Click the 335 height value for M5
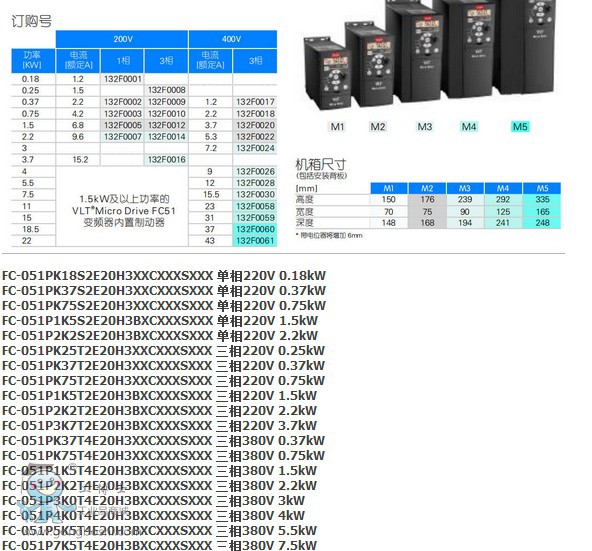This screenshot has height=551, width=592. [x=542, y=199]
